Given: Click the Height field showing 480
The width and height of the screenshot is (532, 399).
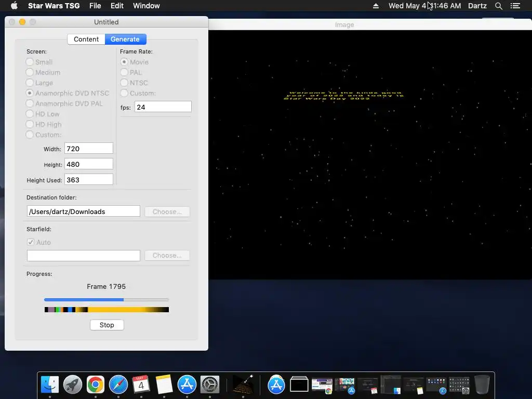Looking at the screenshot, I should [88, 164].
